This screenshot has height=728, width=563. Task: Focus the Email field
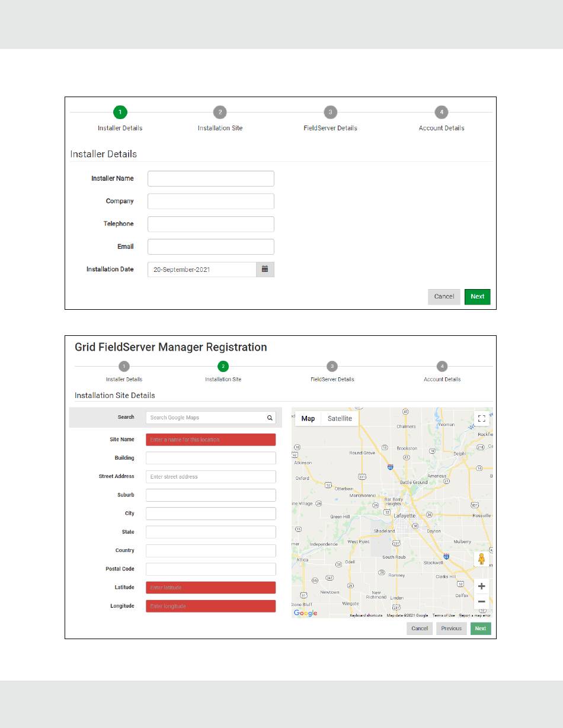click(211, 246)
